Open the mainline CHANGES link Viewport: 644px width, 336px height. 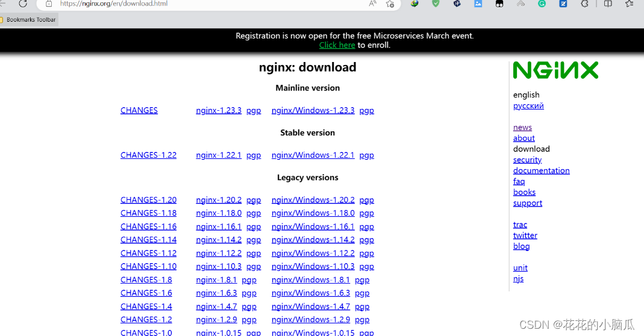coord(139,110)
